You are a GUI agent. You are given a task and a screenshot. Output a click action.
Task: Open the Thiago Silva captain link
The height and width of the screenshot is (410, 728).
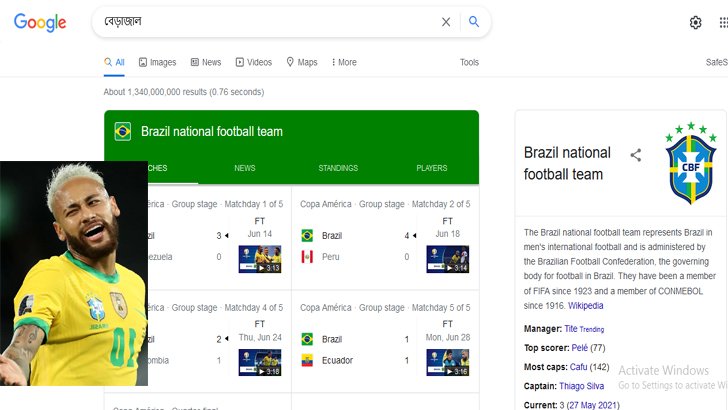pyautogui.click(x=581, y=386)
